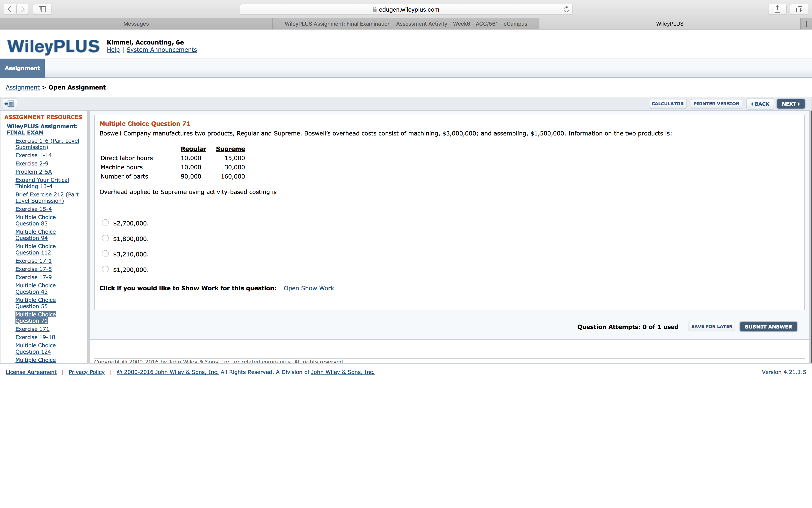This screenshot has height=508, width=812.
Task: Go to Exercise 171
Action: click(32, 329)
